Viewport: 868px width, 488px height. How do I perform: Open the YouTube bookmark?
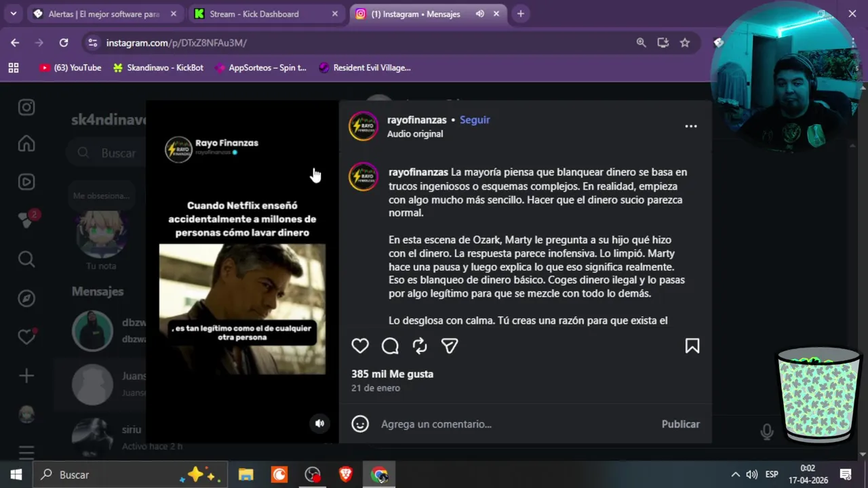[71, 68]
